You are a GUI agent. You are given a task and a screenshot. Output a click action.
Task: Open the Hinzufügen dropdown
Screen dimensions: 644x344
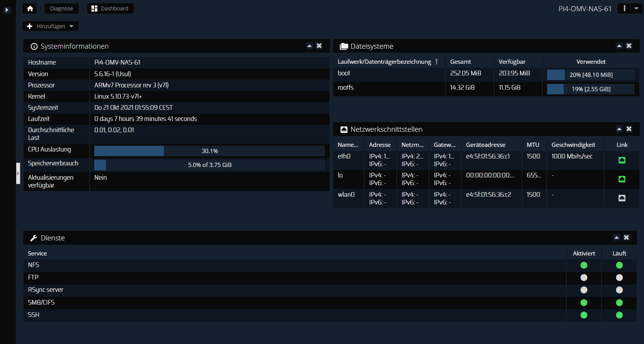click(x=51, y=26)
